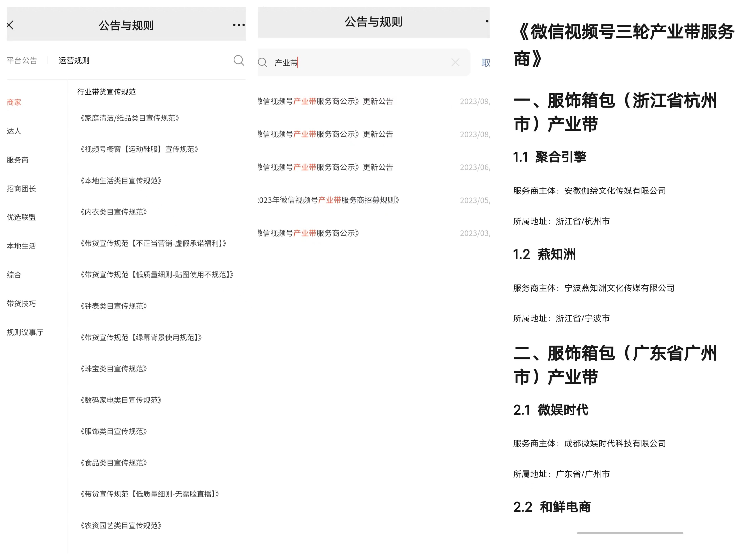Click the 2.2 和鲜电商 heading
The width and height of the screenshot is (747, 560).
click(552, 507)
